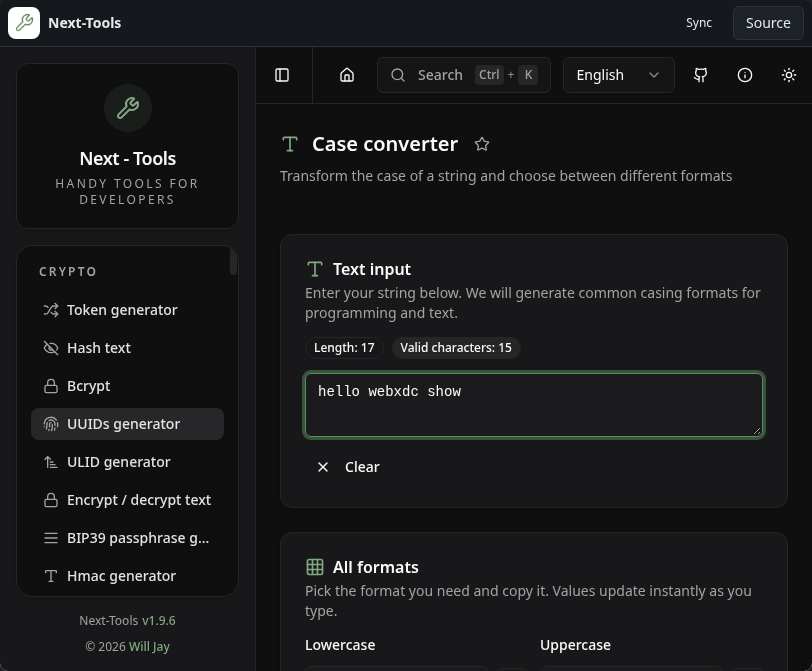Toggle the sidebar panel icon
The image size is (812, 671).
click(282, 75)
